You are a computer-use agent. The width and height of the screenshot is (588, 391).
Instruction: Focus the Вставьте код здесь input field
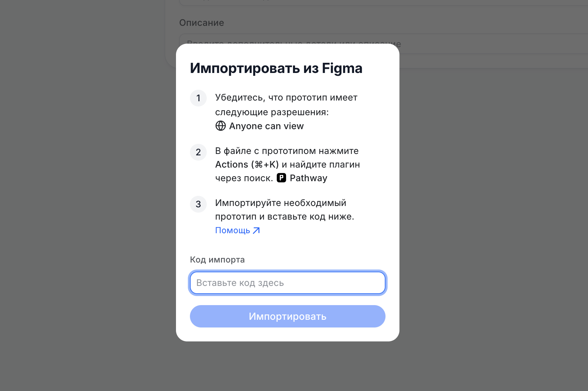287,283
